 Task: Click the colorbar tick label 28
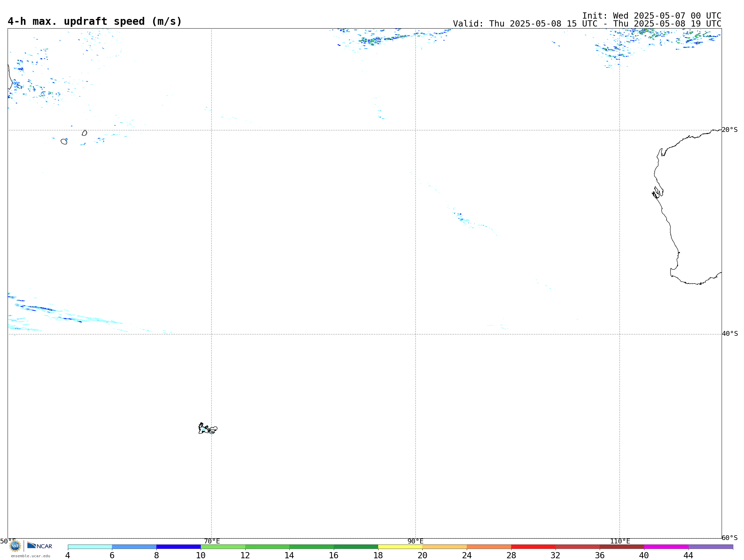tap(511, 556)
